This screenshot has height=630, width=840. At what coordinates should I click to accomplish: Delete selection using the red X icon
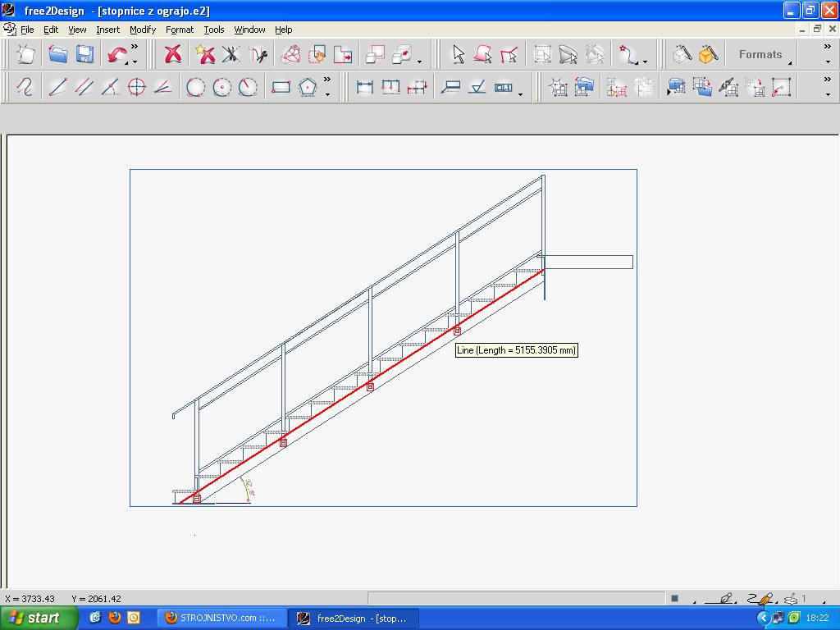coord(172,54)
